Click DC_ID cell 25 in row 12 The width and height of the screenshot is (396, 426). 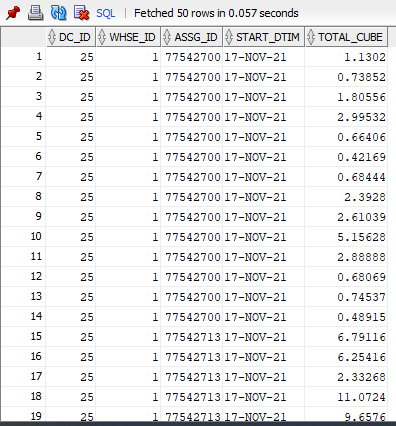pyautogui.click(x=71, y=277)
